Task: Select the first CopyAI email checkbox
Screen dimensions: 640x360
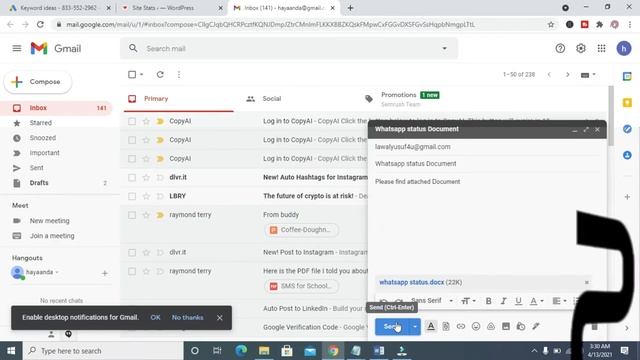Action: click(x=132, y=121)
